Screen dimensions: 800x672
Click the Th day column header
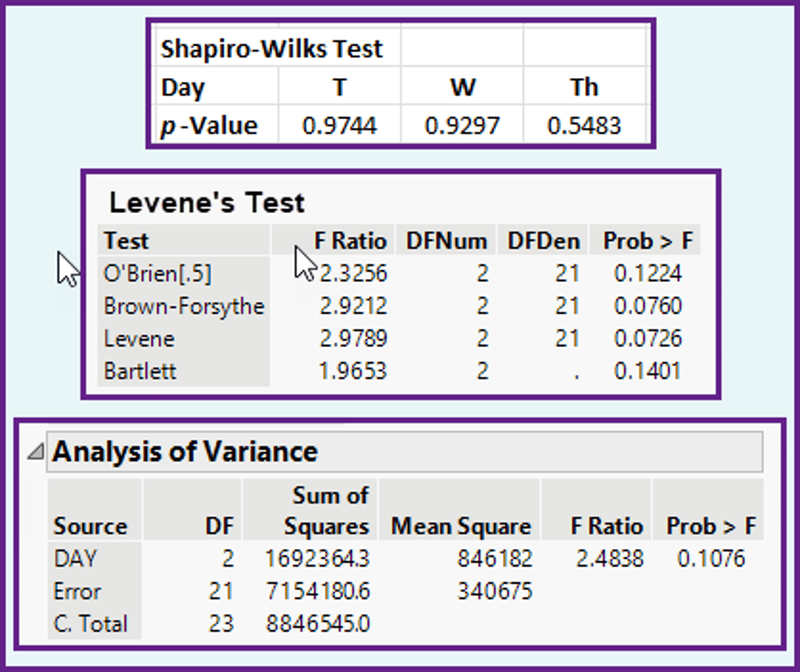584,87
